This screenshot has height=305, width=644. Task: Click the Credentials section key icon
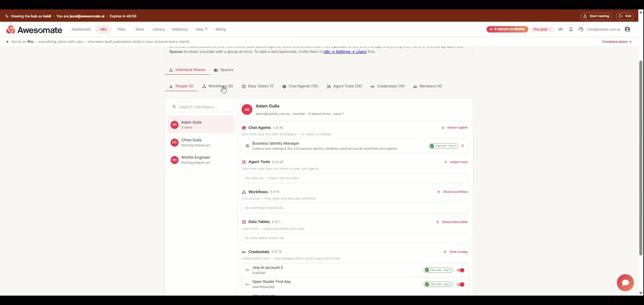[244, 252]
